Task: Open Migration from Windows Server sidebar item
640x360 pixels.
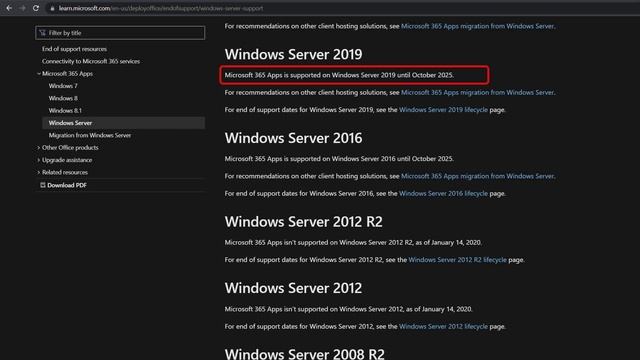Action: click(90, 135)
